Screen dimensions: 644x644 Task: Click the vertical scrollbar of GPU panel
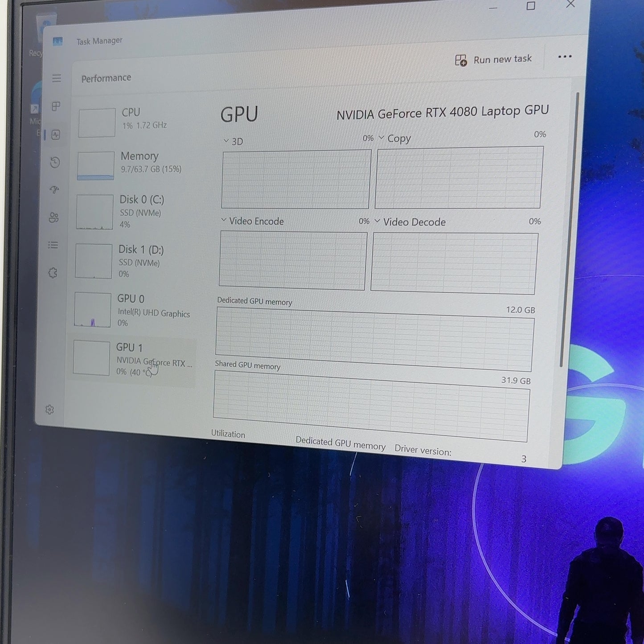(x=569, y=230)
